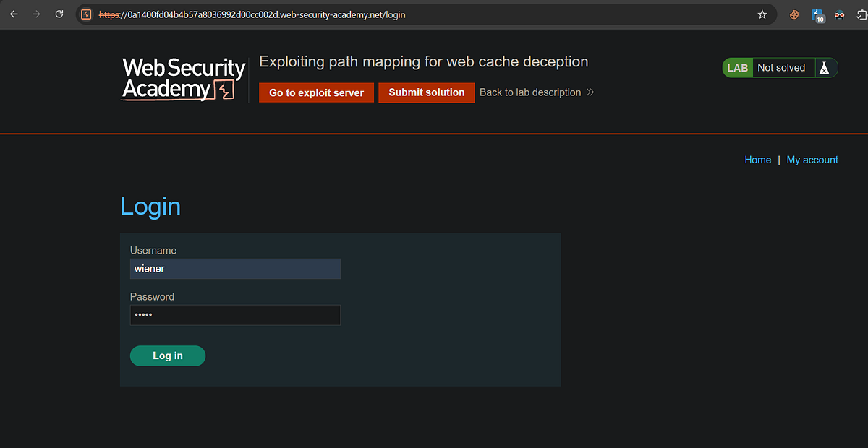Focus the Password input field
This screenshot has width=868, height=448.
(x=235, y=315)
